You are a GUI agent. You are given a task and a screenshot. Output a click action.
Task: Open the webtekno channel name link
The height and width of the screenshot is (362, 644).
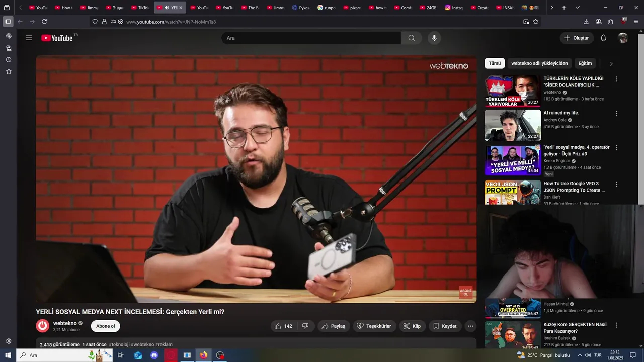(x=65, y=323)
